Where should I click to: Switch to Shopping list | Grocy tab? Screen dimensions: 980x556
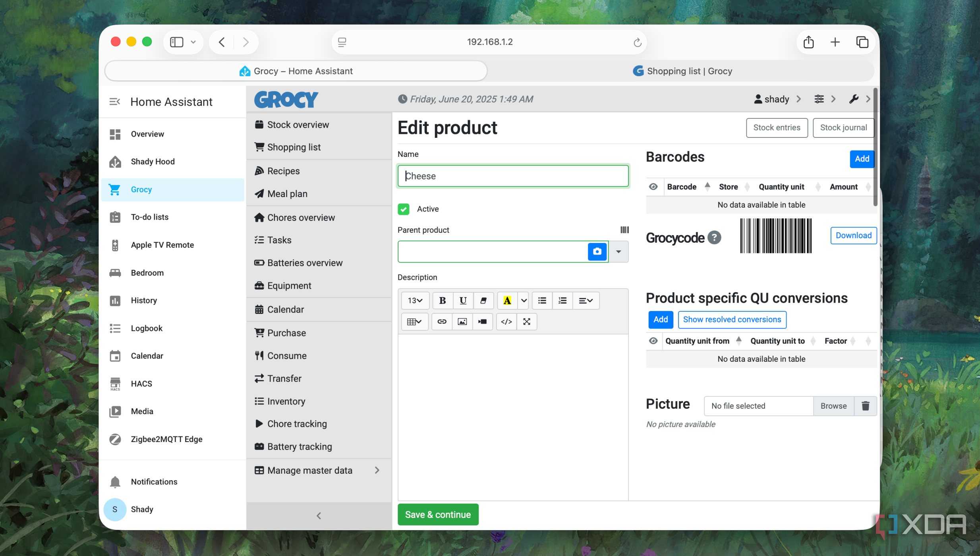click(x=682, y=71)
